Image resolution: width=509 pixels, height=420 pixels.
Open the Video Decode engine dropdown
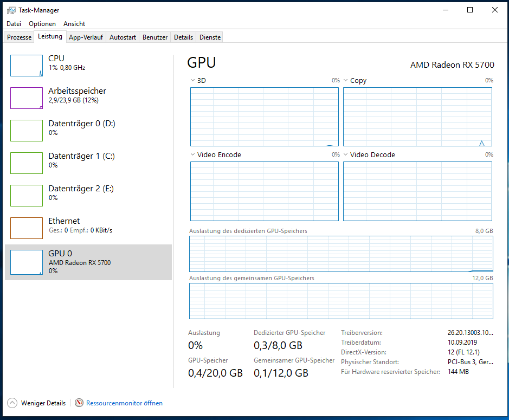[x=345, y=154]
